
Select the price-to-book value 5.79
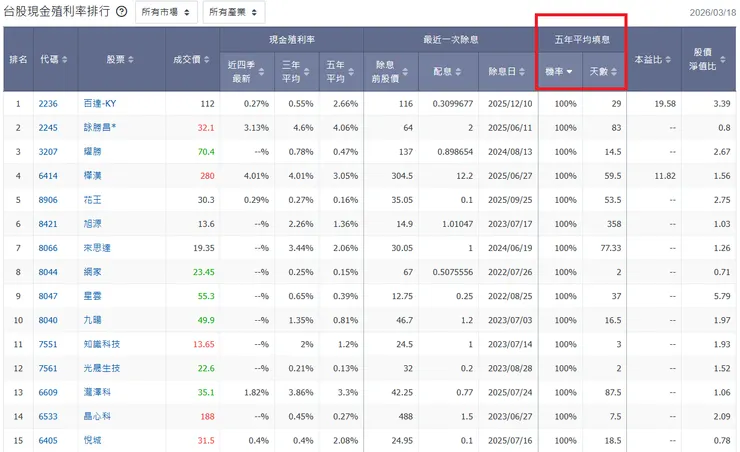pos(722,296)
